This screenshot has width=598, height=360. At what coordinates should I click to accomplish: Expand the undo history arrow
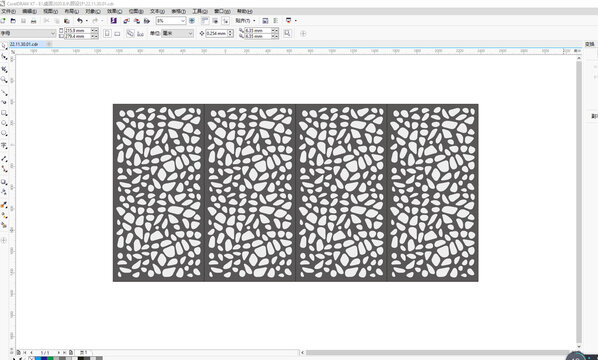(87, 21)
